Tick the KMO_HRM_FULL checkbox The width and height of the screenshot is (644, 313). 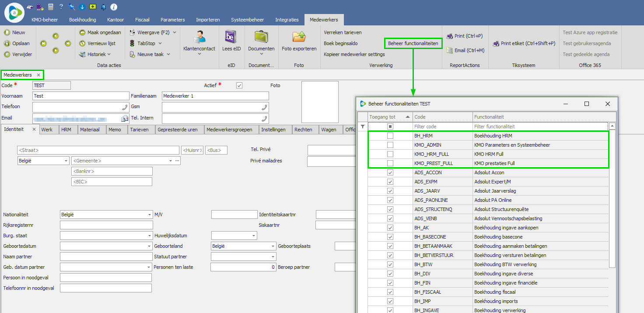click(390, 154)
